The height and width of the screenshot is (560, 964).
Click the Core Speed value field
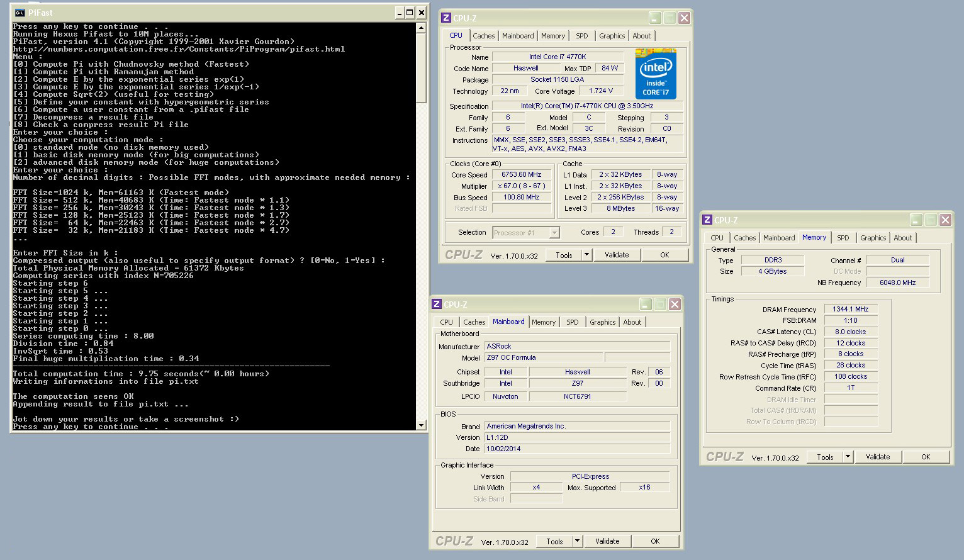click(x=521, y=175)
